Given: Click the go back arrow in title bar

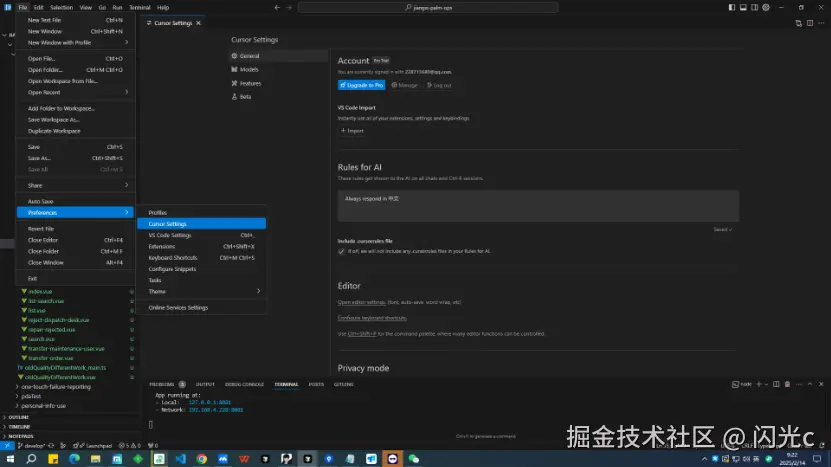Looking at the screenshot, I should 277,7.
